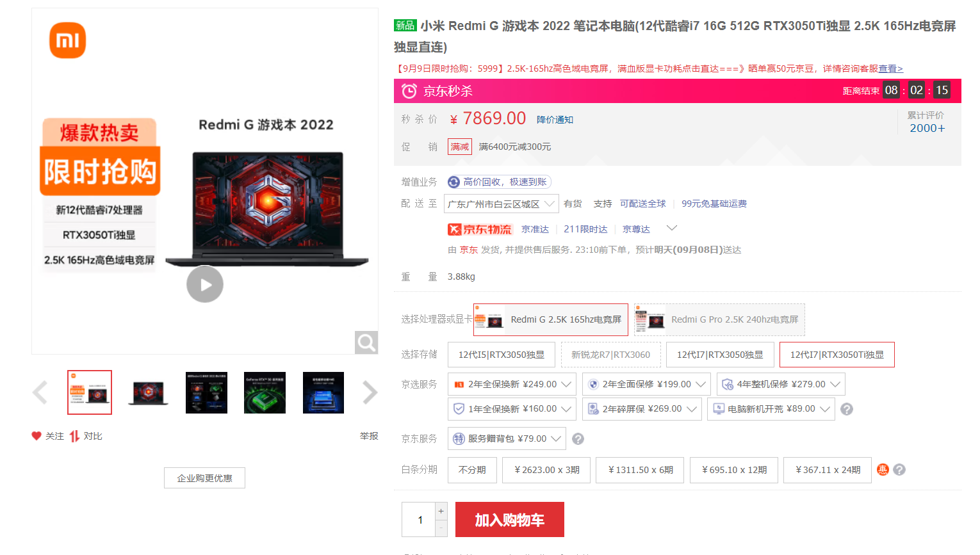This screenshot has width=980, height=555.
Task: Click 降价通知 link
Action: click(x=555, y=120)
